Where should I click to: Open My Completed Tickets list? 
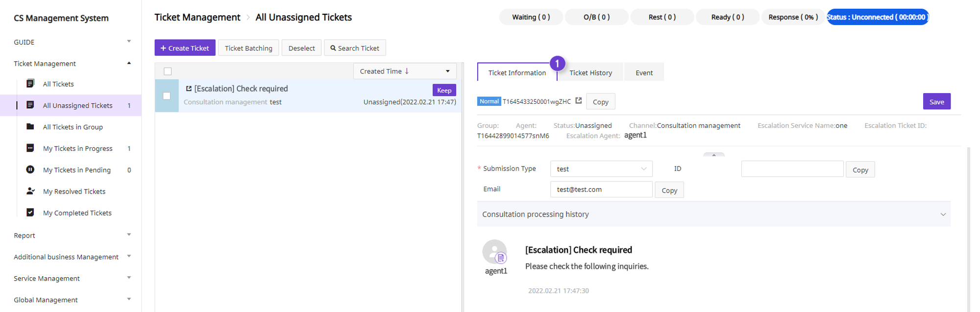77,213
